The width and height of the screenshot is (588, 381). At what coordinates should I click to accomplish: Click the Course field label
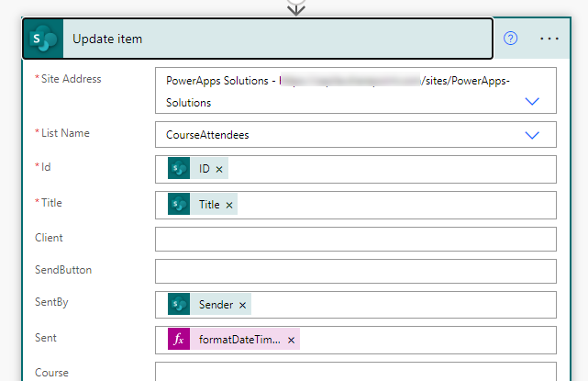51,373
